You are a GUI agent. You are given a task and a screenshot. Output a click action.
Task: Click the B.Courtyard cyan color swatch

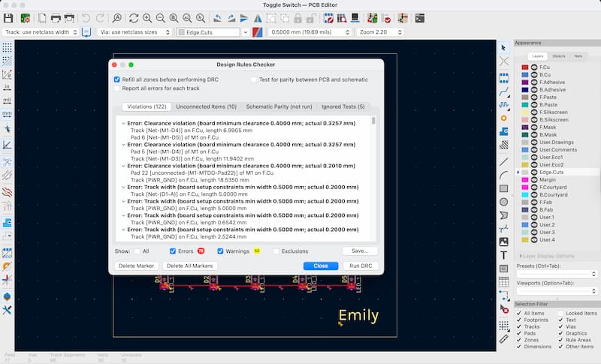coord(525,195)
